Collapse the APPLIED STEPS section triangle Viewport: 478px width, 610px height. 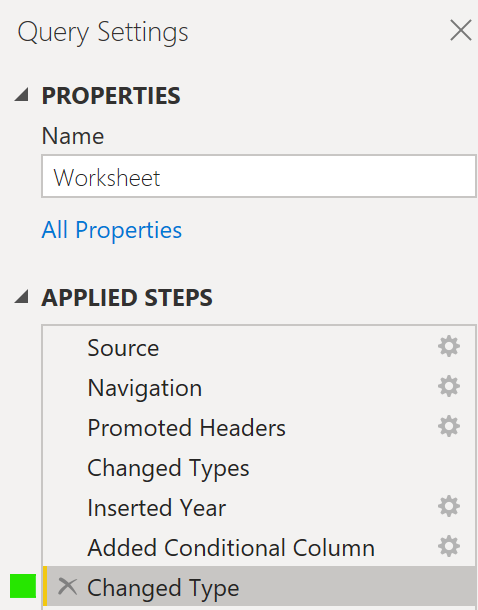click(x=22, y=296)
